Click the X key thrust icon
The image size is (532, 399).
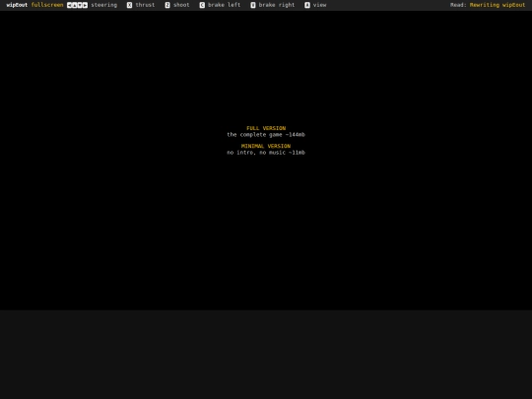[129, 5]
